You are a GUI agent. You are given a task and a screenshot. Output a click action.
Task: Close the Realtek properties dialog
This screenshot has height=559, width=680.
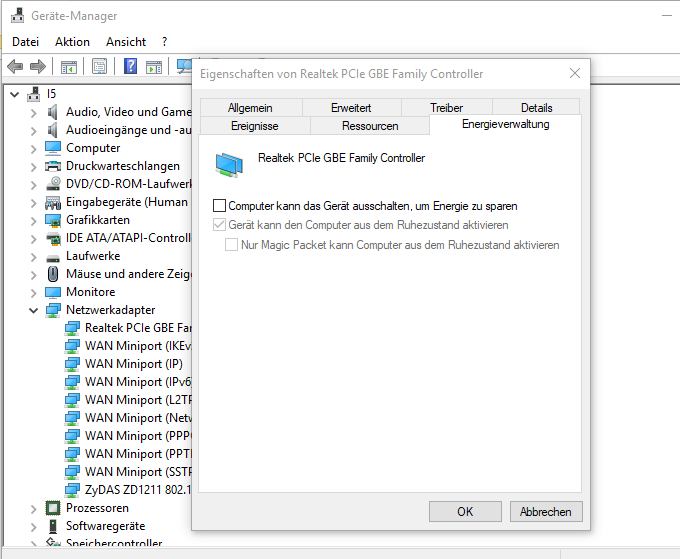pos(575,73)
